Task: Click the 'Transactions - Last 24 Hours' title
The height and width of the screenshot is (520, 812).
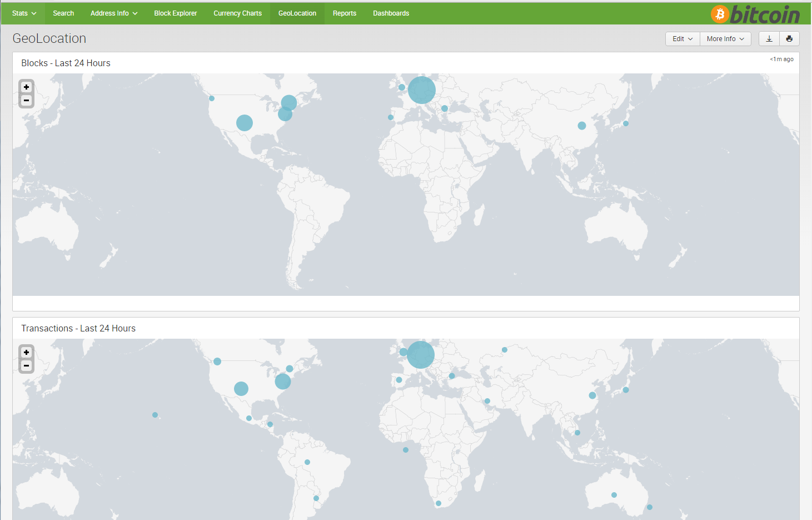Action: (78, 329)
